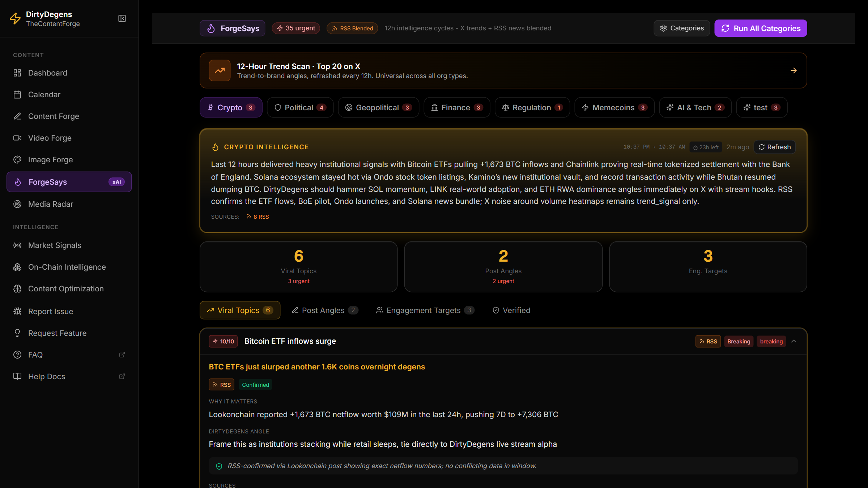Click the Confirmed status badge
Image resolution: width=868 pixels, height=488 pixels.
[x=255, y=385]
